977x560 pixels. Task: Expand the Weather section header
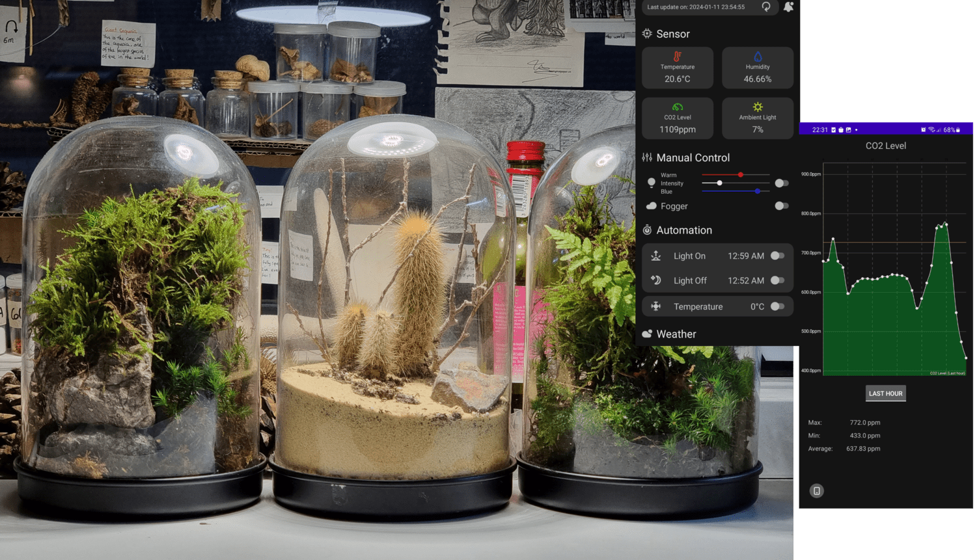(x=676, y=334)
